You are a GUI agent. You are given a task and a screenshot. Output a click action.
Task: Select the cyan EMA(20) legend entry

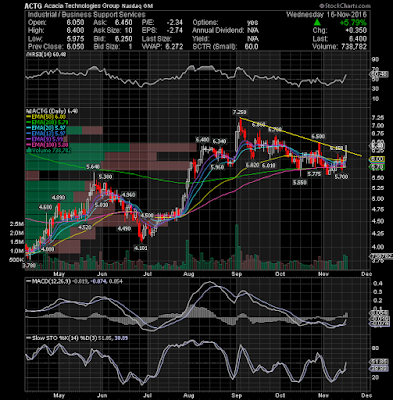(47, 128)
